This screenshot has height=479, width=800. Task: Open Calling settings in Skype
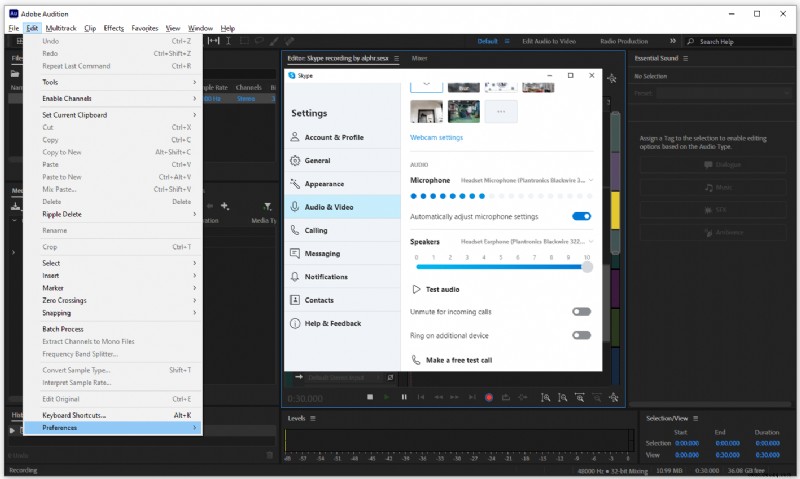[342, 230]
